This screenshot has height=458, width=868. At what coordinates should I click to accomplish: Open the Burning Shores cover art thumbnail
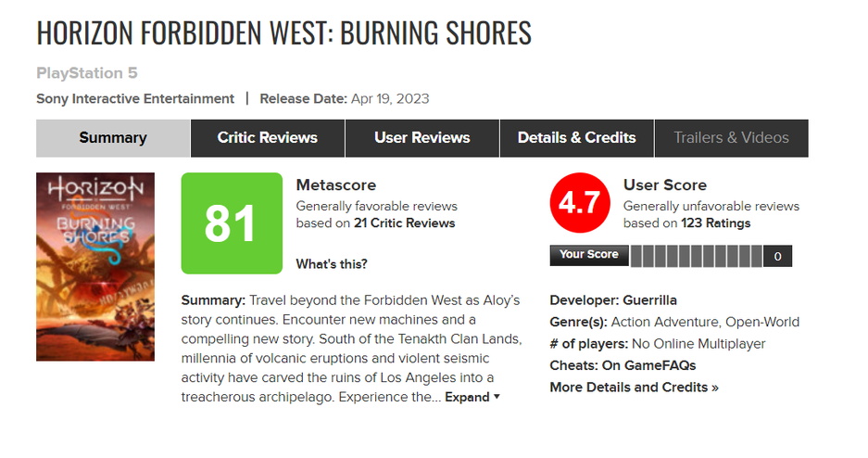click(x=94, y=266)
